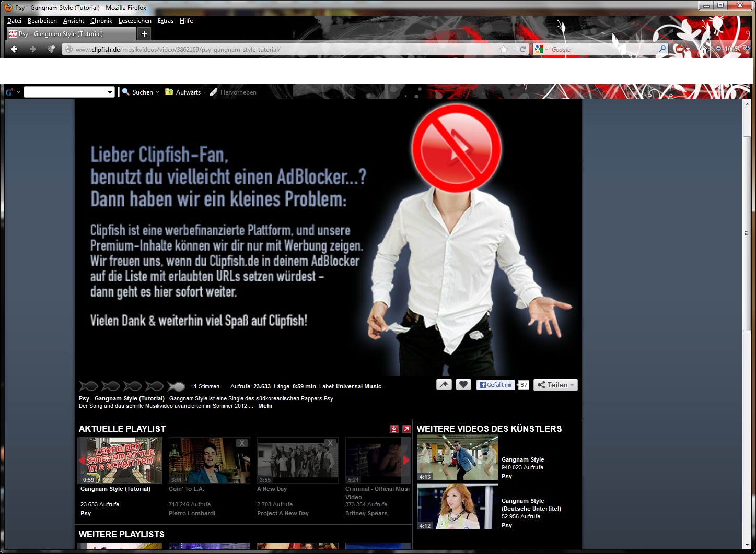Open the Extras menu
The width and height of the screenshot is (756, 554).
(166, 21)
